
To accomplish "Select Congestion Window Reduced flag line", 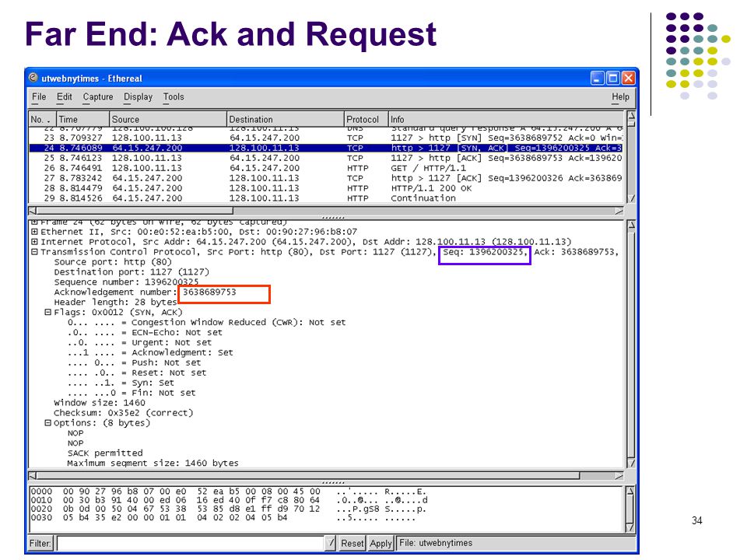I will pos(206,322).
